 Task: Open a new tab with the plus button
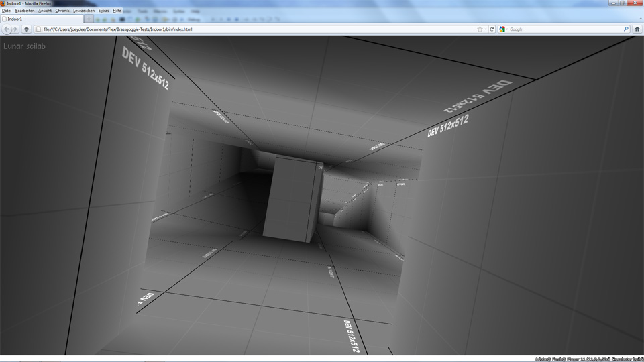coord(89,19)
